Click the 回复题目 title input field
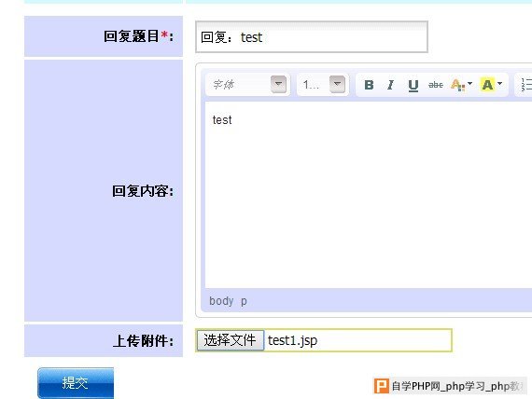532x399 pixels. coord(312,37)
